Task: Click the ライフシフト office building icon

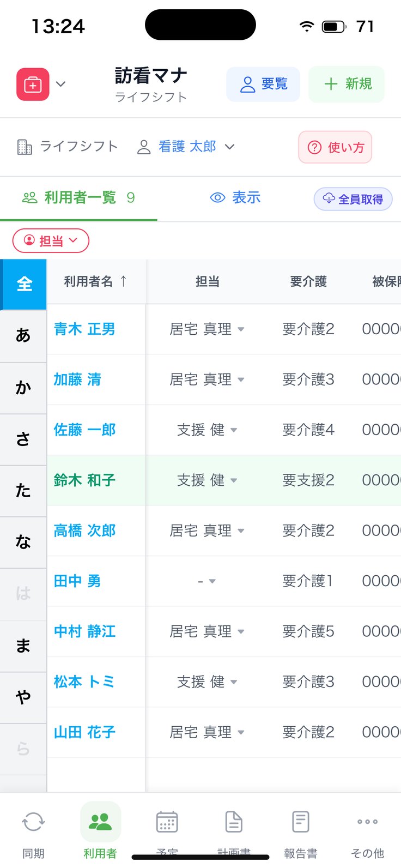Action: 25,147
